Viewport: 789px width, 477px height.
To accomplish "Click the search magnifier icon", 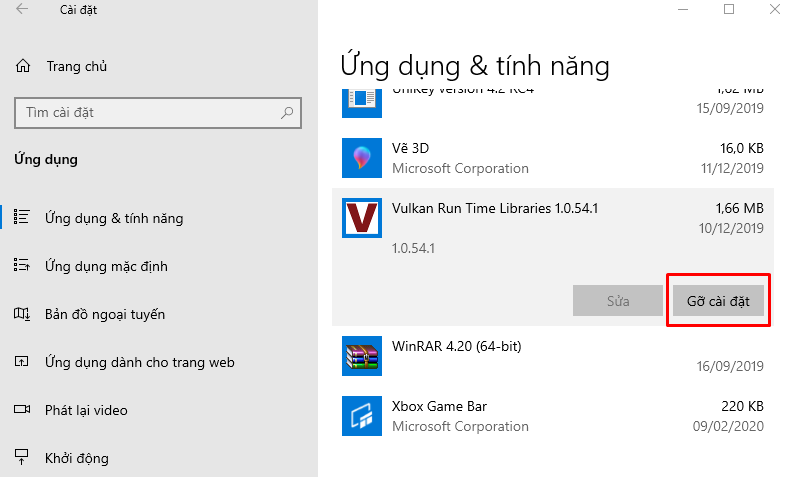I will point(287,113).
